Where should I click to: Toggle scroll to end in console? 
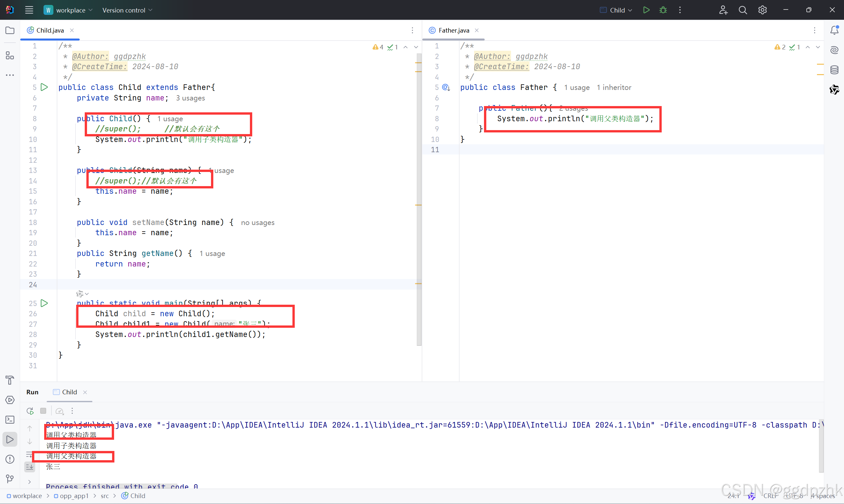(30, 467)
